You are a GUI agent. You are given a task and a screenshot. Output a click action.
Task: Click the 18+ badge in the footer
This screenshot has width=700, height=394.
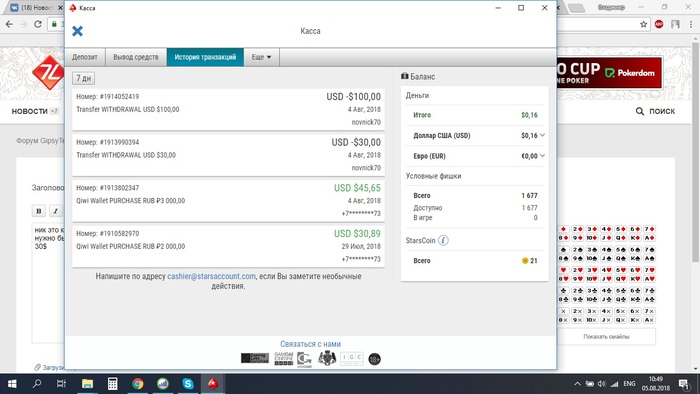coord(375,359)
